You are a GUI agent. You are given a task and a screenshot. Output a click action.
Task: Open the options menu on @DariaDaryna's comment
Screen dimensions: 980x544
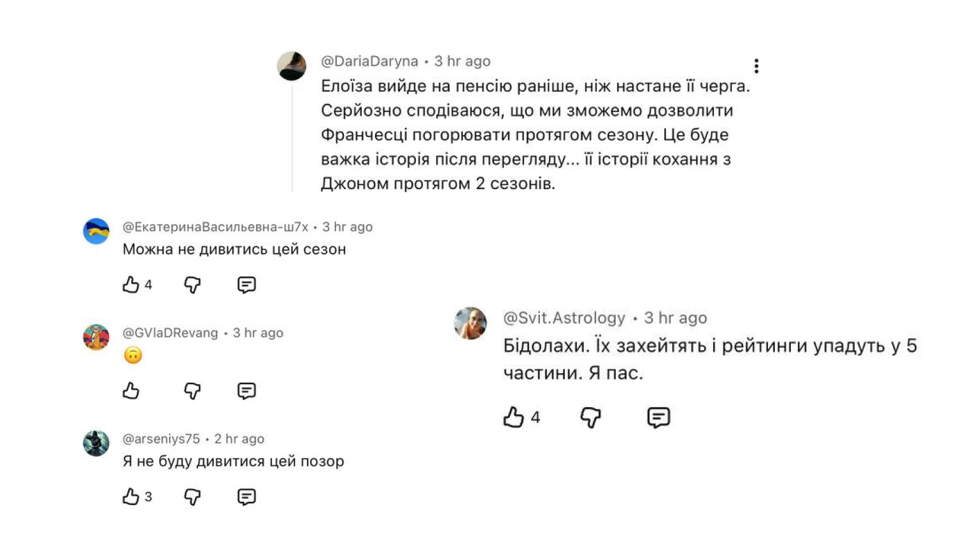click(756, 64)
